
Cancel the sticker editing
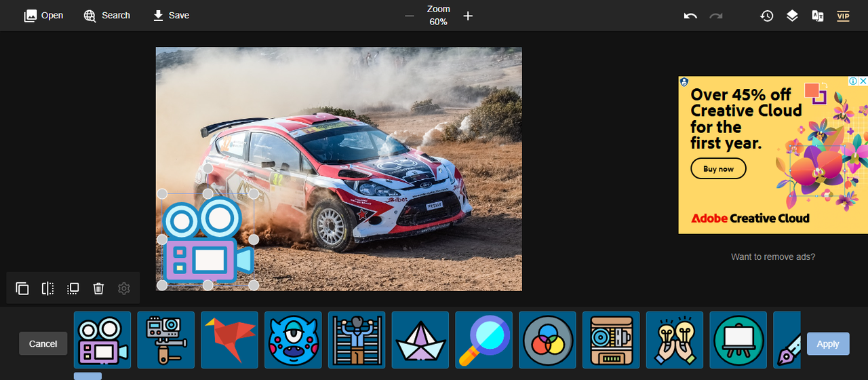pos(43,344)
